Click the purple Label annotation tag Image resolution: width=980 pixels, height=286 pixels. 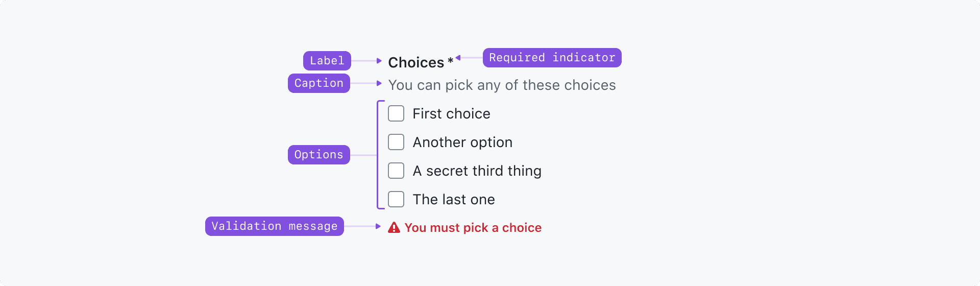tap(327, 61)
